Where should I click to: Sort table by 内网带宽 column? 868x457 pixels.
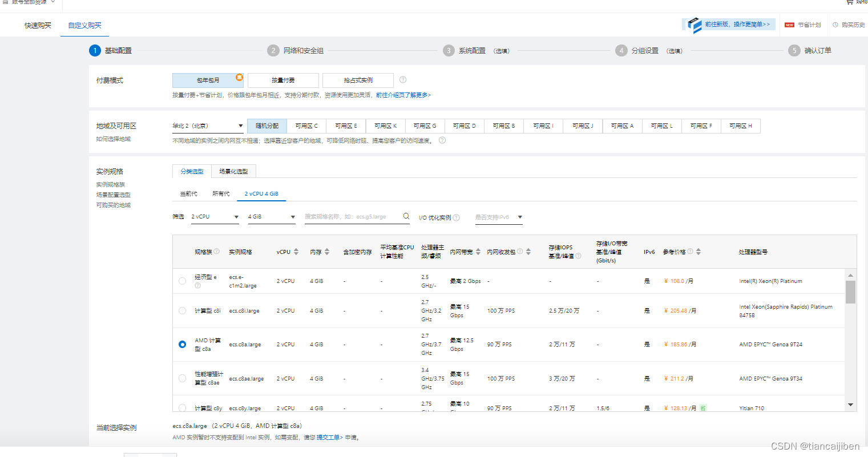point(478,252)
